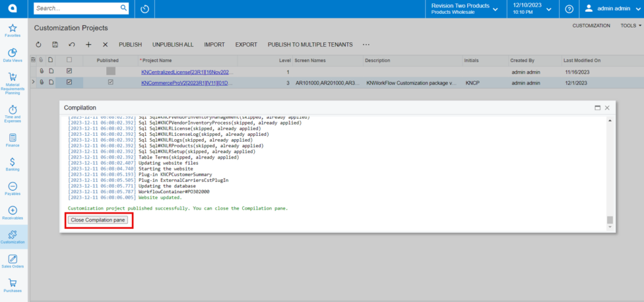Open the Payables workspace
Screen dimensions: 644x302
(x=13, y=189)
